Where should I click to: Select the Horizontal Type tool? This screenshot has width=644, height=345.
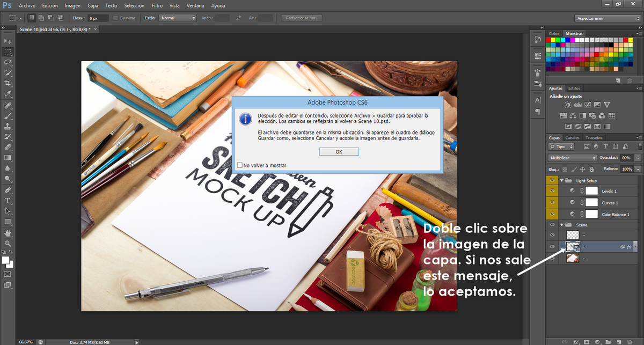pyautogui.click(x=8, y=201)
